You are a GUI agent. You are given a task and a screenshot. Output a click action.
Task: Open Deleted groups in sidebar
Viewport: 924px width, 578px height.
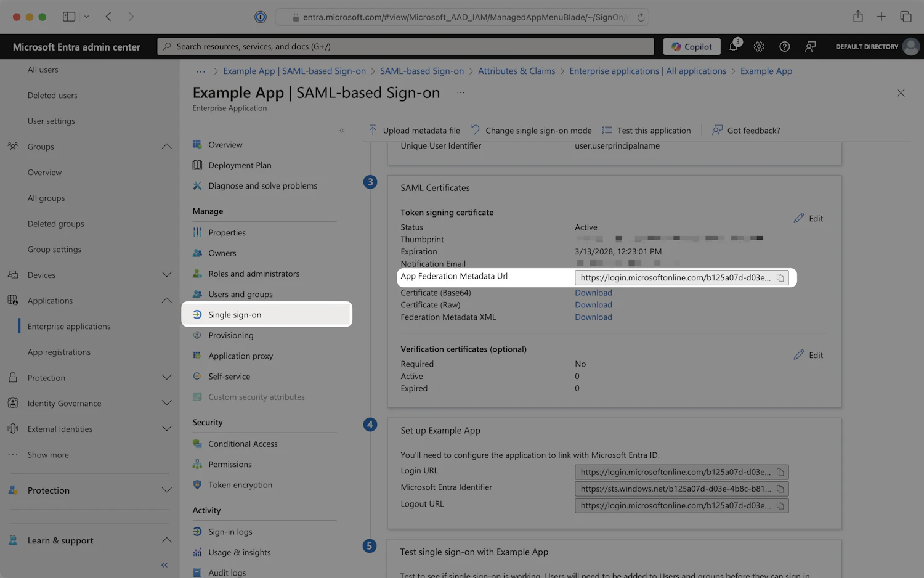coord(55,224)
